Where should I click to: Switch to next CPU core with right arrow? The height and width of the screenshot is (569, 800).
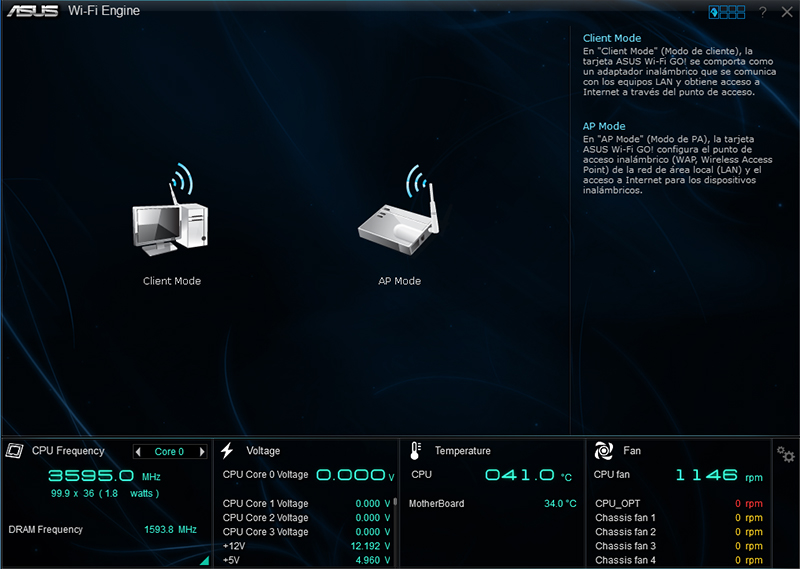(x=202, y=452)
